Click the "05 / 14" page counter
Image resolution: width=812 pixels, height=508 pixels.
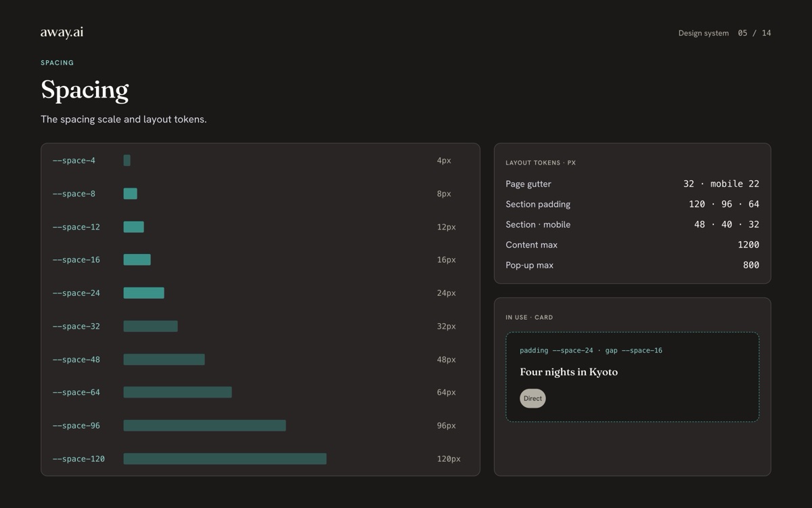tap(754, 33)
